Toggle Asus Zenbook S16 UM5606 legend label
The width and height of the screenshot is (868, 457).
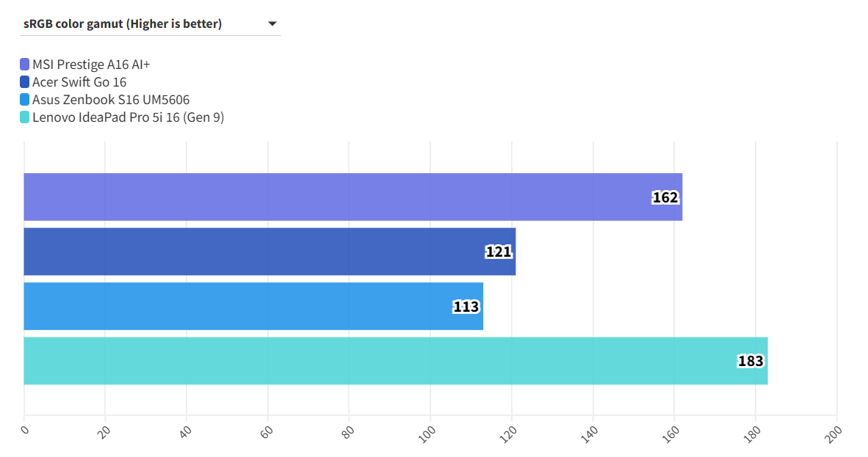pos(106,100)
